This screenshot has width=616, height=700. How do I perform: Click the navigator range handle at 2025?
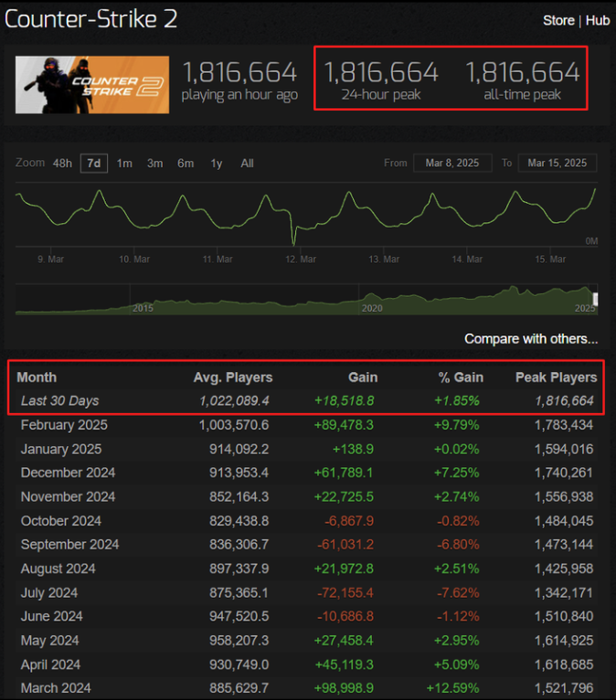[595, 299]
